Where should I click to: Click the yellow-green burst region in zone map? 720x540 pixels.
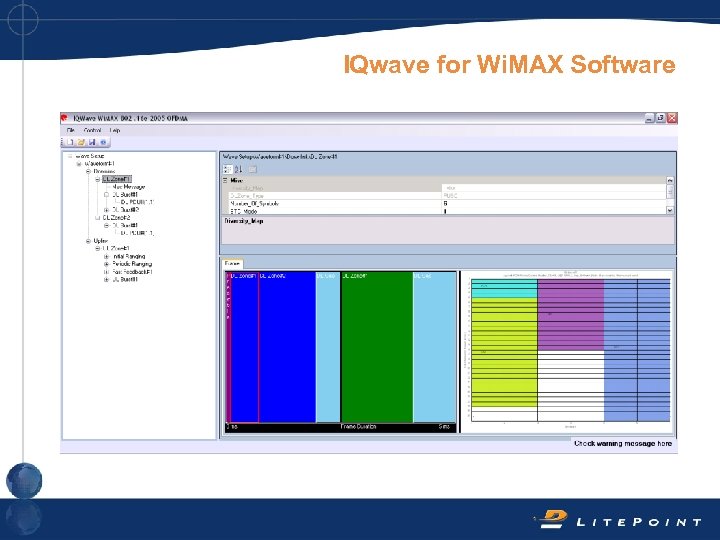click(x=504, y=351)
